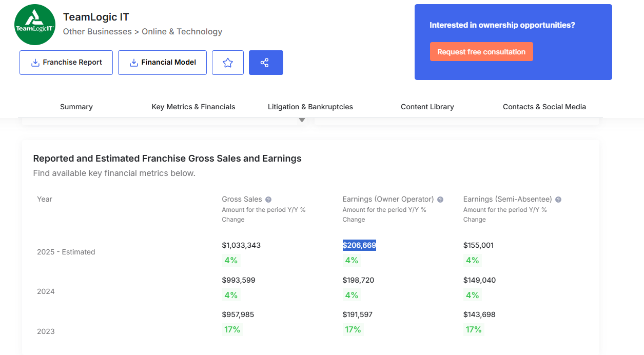Click highlighted owner operator earnings $206,669
Viewport: 644px width, 355px height.
tap(359, 245)
